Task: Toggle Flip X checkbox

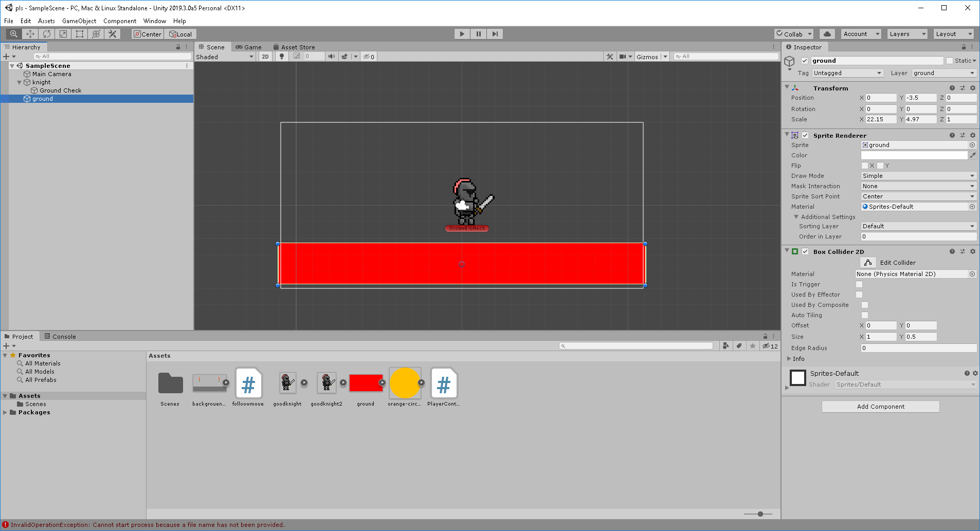Action: (x=865, y=166)
